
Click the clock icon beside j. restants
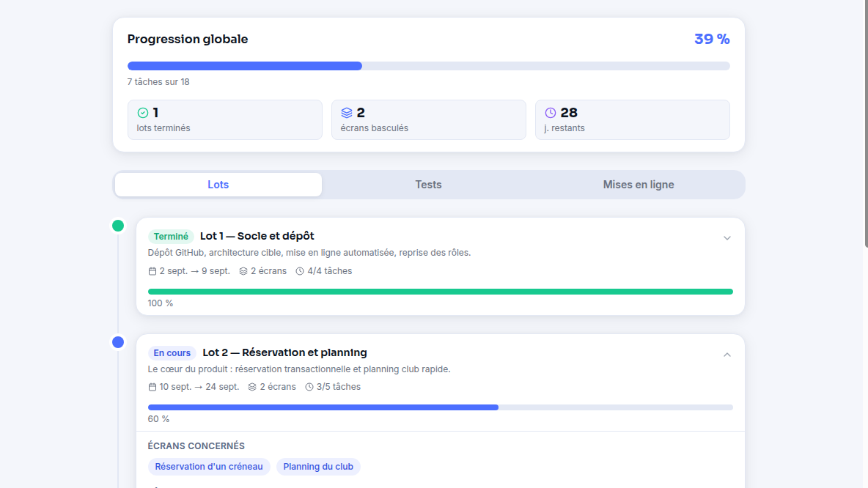click(x=551, y=113)
